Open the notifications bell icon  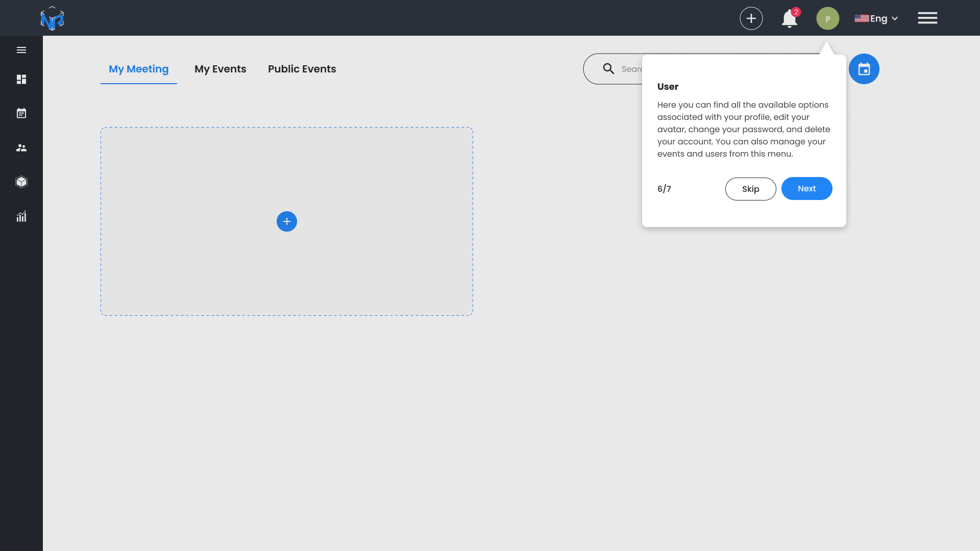[790, 18]
